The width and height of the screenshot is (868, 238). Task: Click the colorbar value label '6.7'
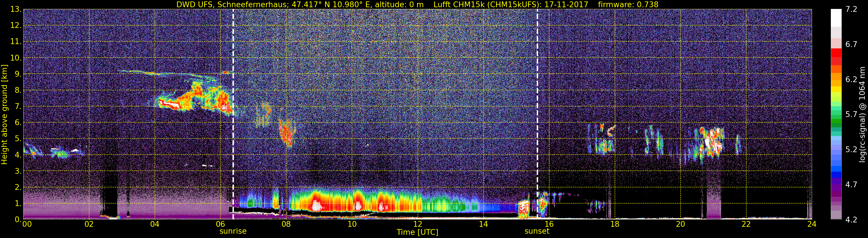[x=851, y=44]
